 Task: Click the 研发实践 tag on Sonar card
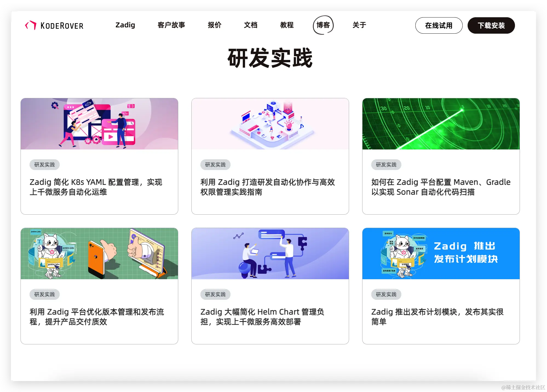(386, 165)
